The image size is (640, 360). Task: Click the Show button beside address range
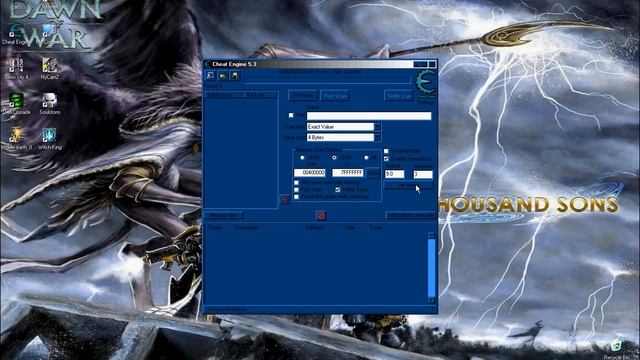[x=373, y=173]
